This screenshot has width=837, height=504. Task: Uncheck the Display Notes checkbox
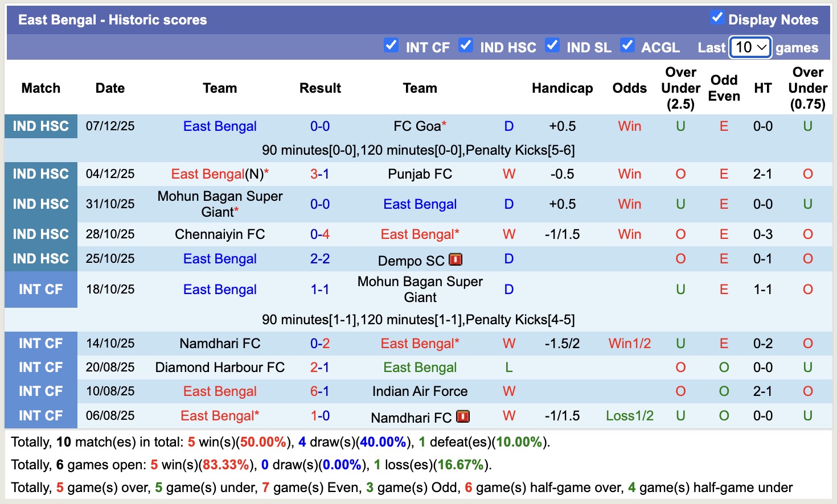(716, 18)
